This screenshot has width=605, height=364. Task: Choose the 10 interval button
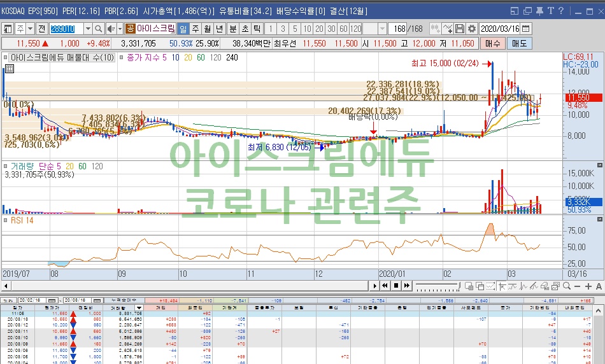pyautogui.click(x=307, y=29)
